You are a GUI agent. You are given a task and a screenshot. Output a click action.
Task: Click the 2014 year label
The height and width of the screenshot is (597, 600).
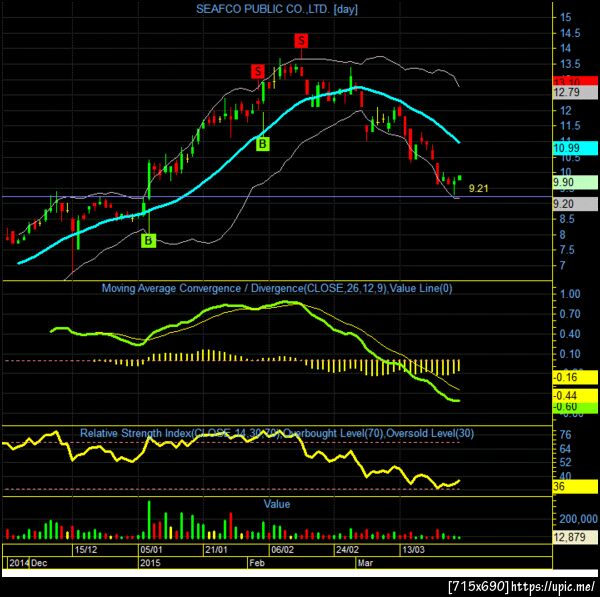pyautogui.click(x=19, y=563)
